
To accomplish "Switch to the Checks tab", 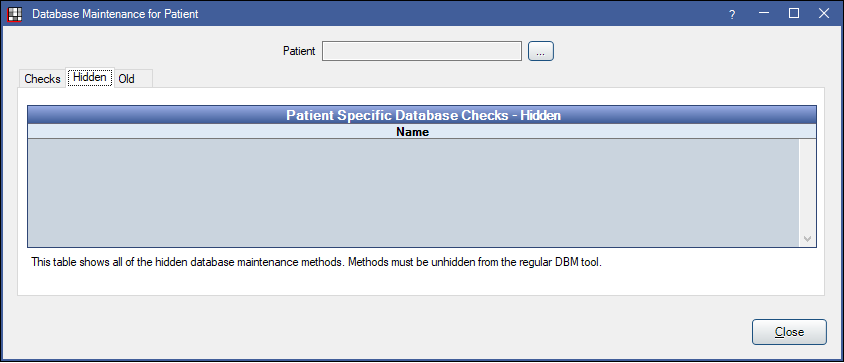I will coord(43,79).
